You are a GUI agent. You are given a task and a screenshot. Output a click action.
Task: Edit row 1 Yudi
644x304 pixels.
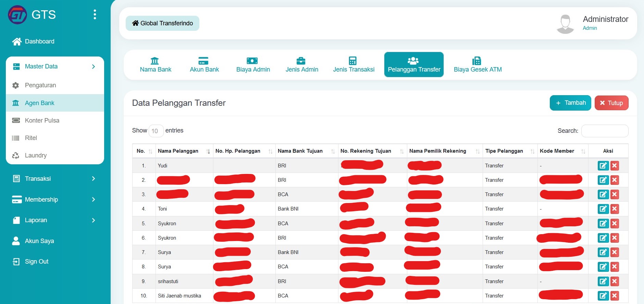[x=603, y=166]
